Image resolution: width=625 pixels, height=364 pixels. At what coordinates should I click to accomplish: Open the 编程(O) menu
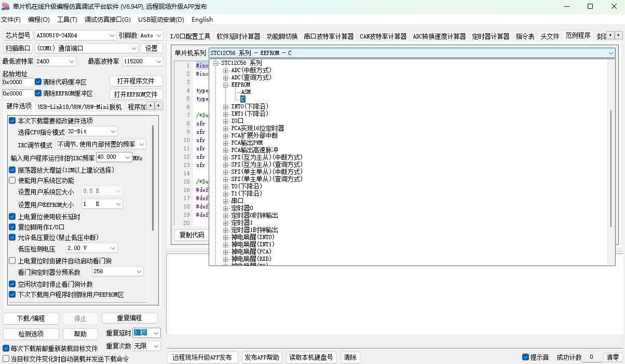click(x=39, y=20)
